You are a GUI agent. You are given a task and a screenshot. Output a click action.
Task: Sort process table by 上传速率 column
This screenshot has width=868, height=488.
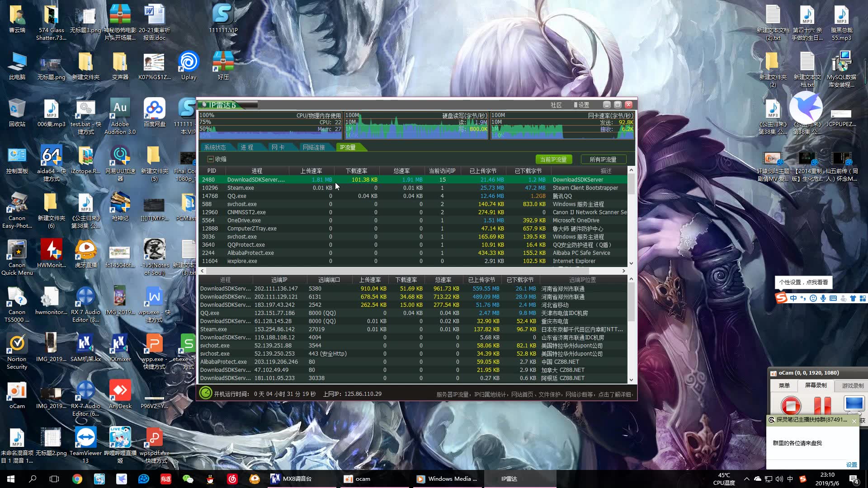point(311,171)
